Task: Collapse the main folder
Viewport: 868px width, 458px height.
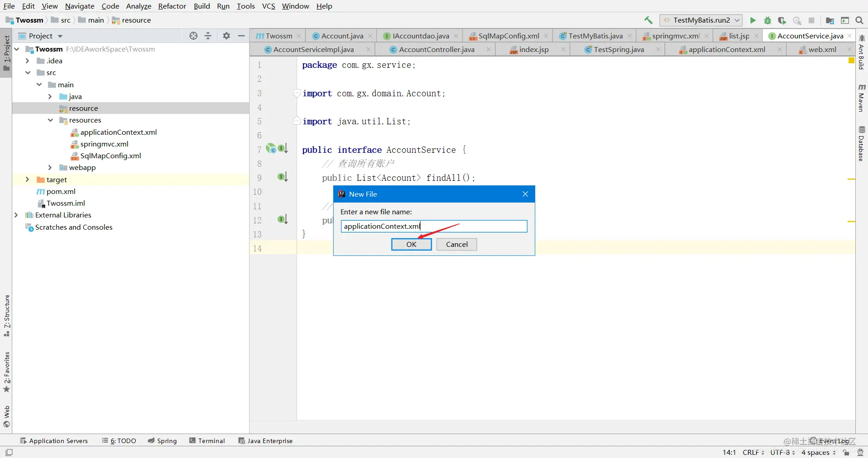Action: click(x=39, y=85)
